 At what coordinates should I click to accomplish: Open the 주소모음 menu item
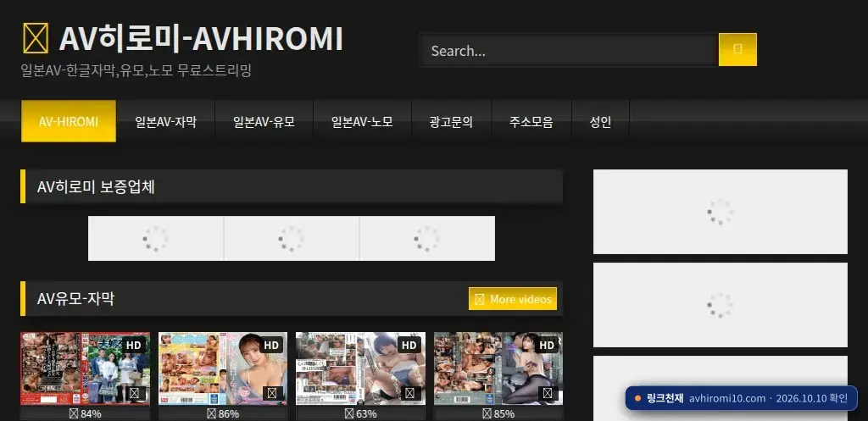coord(531,122)
